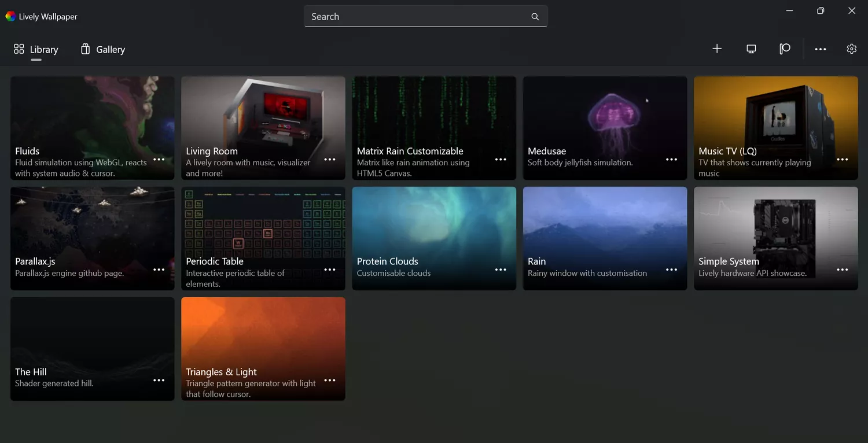The width and height of the screenshot is (868, 443).
Task: Open more options for Triangles & Light
Action: 330,381
